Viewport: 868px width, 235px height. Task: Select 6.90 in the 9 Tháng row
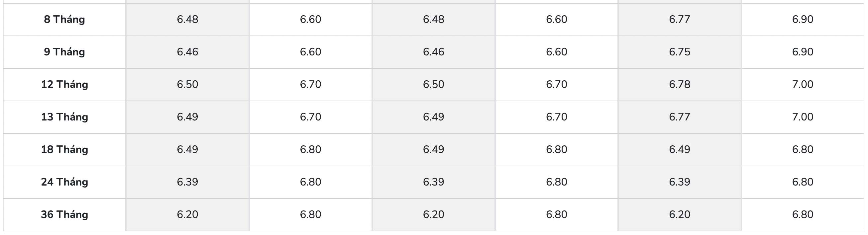point(802,52)
